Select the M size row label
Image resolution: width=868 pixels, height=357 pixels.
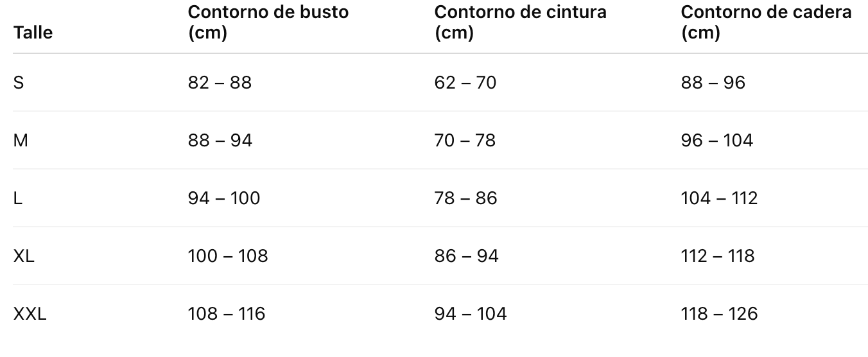tap(21, 141)
